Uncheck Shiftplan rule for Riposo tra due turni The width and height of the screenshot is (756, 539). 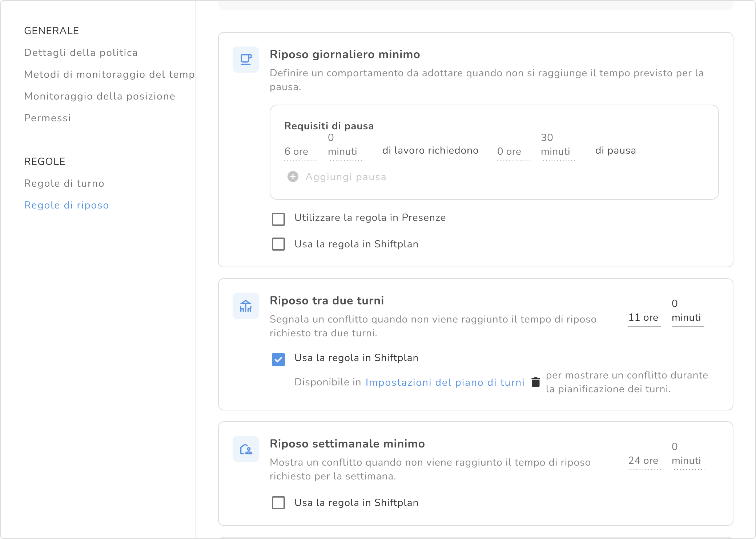pyautogui.click(x=278, y=360)
